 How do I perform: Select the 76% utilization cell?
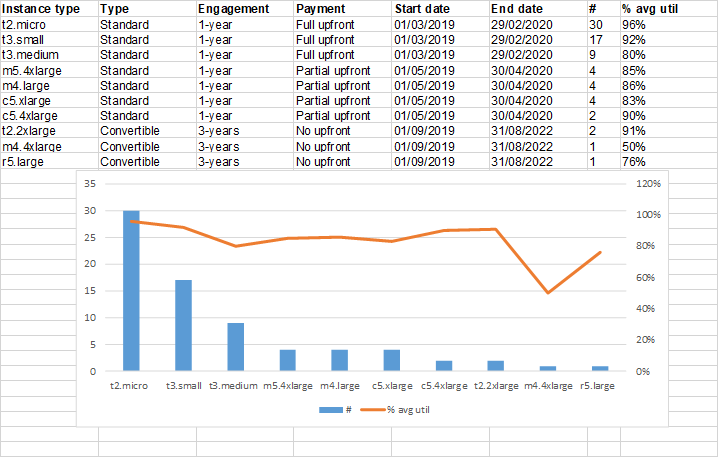tap(669, 162)
